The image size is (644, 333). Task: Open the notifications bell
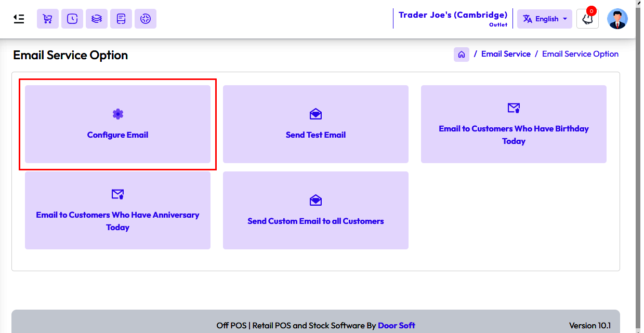click(587, 19)
